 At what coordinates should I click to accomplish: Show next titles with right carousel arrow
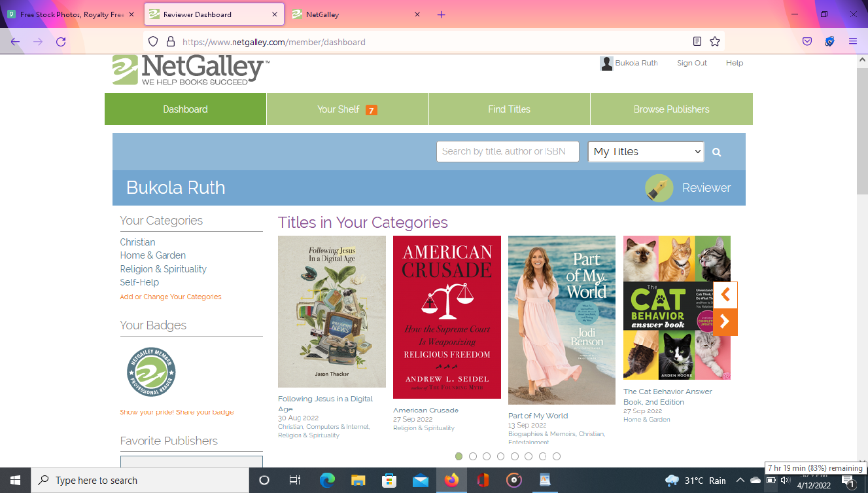725,322
